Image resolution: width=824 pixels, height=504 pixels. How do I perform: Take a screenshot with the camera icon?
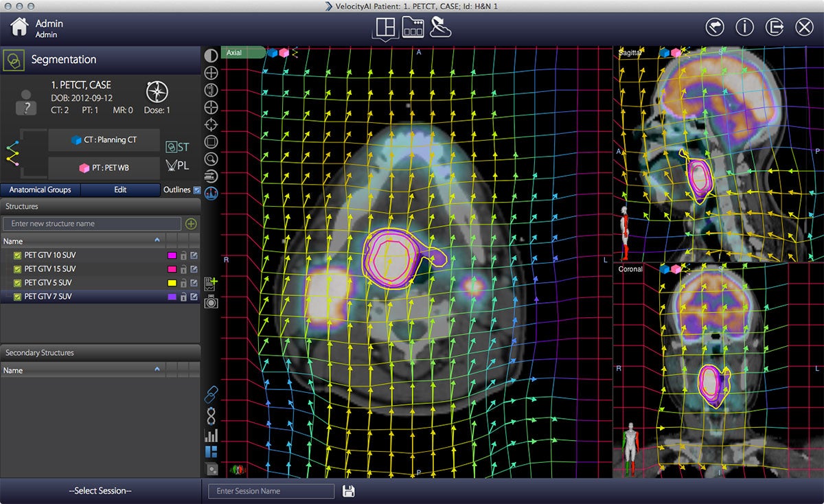(211, 301)
